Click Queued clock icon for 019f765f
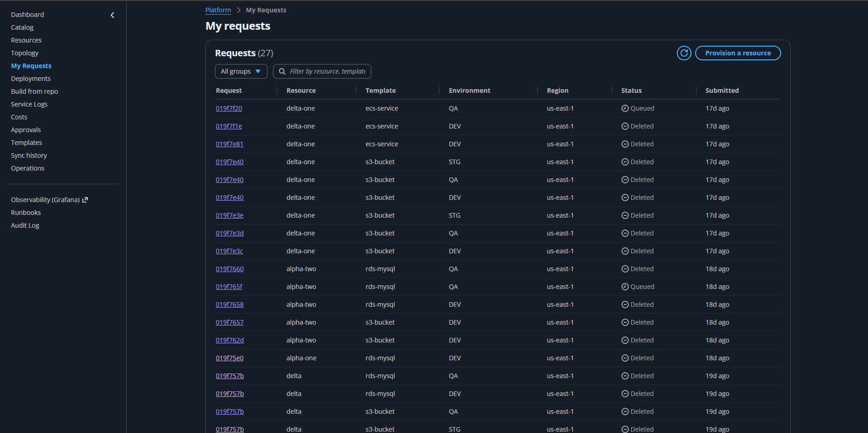 pos(625,287)
